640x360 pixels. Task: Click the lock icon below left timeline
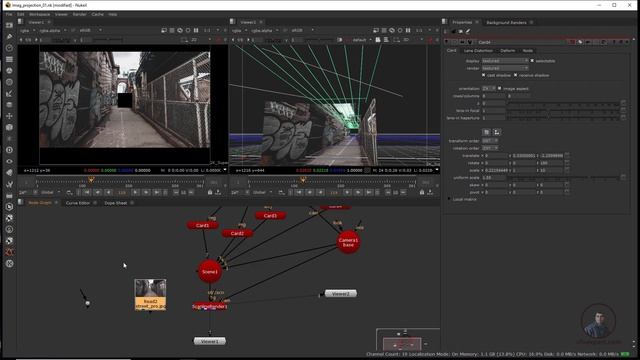click(210, 192)
